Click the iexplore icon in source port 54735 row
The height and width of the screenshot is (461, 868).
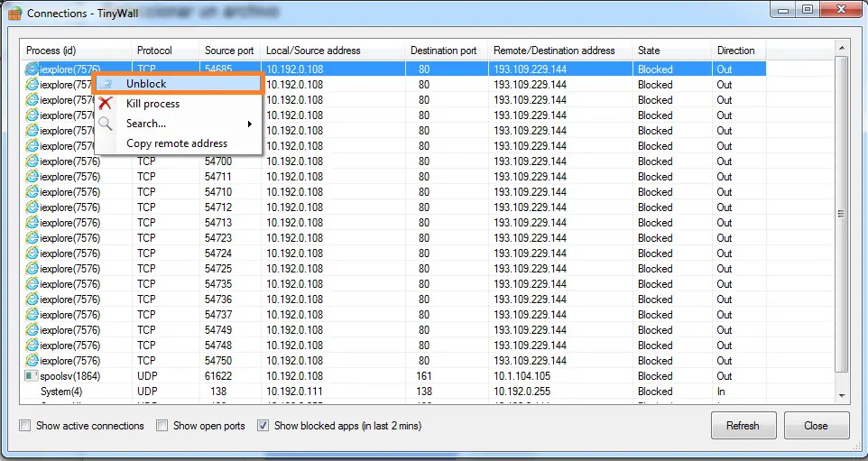[x=32, y=284]
